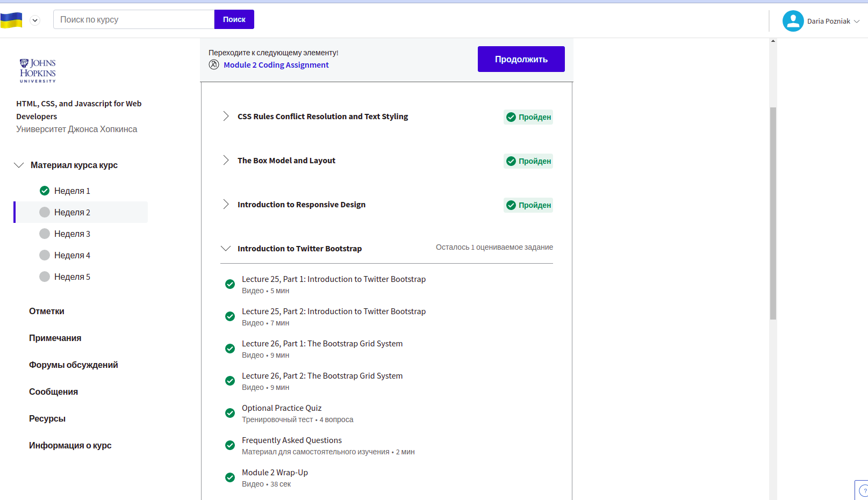
Task: Open the Daria Pozniak profile avatar
Action: pyautogui.click(x=793, y=21)
